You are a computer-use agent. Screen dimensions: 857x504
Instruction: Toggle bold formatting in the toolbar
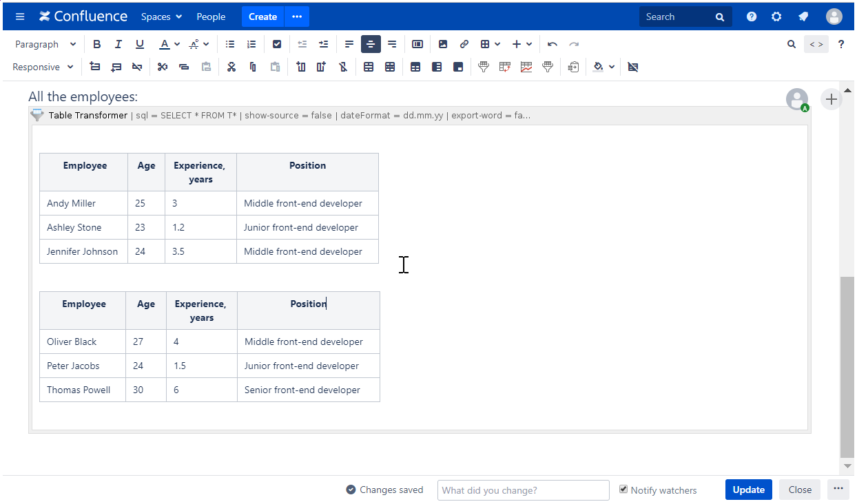pos(97,44)
